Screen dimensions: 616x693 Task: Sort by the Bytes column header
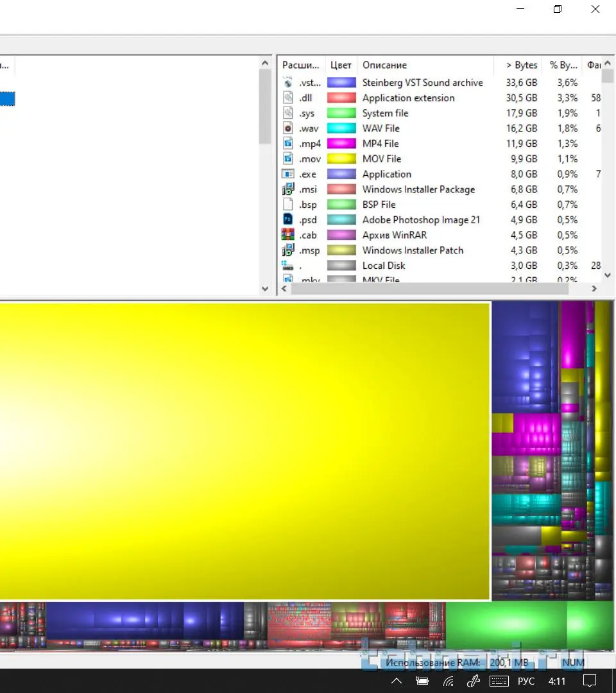pyautogui.click(x=518, y=65)
